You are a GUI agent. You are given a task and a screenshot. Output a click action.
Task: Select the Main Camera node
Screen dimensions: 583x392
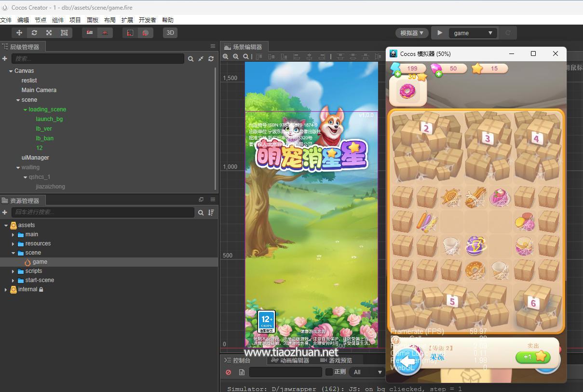39,90
